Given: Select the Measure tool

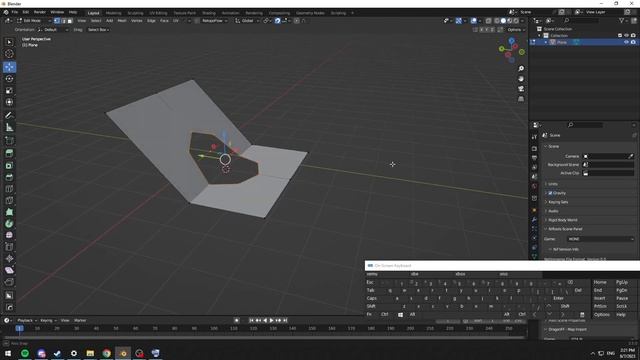Looking at the screenshot, I should (x=9, y=128).
